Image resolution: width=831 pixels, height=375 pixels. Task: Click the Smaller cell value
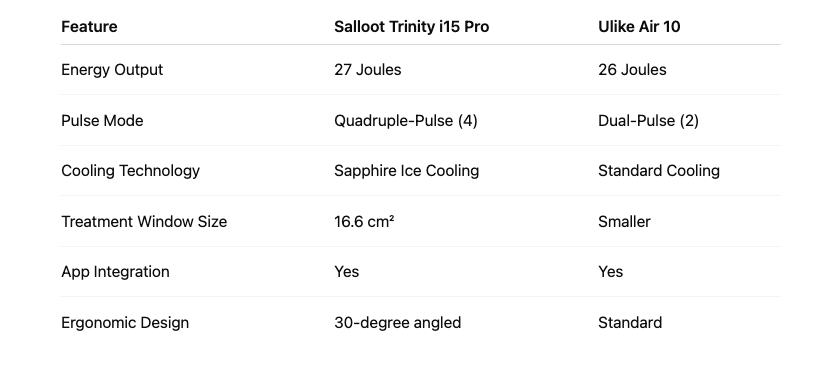(624, 221)
